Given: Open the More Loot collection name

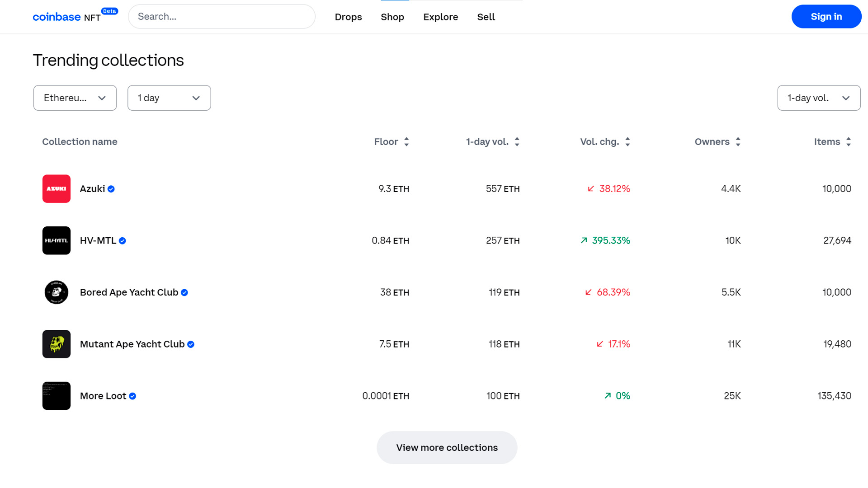Looking at the screenshot, I should pyautogui.click(x=103, y=396).
